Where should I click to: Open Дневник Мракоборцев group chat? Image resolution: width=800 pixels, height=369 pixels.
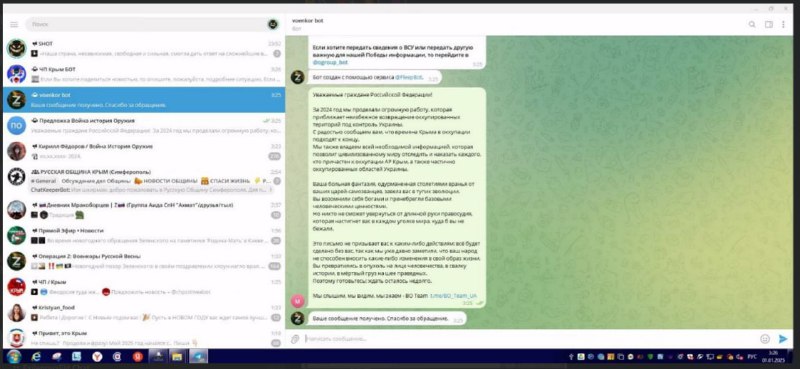coord(144,210)
